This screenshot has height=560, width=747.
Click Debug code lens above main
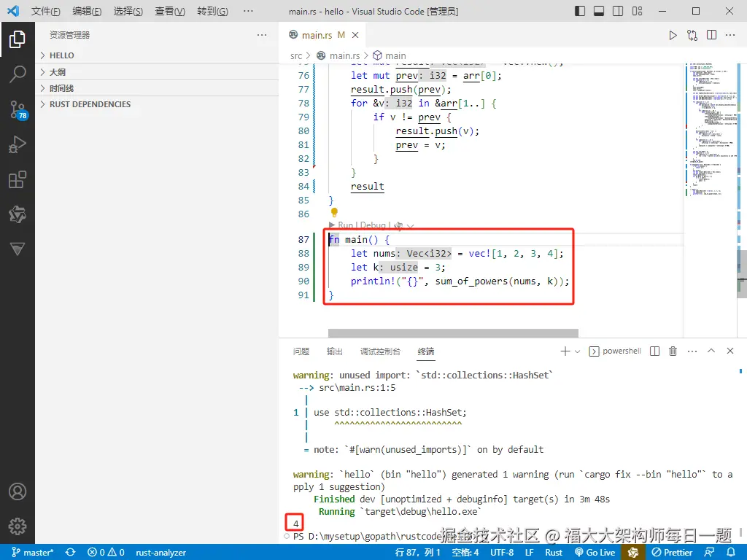(373, 225)
